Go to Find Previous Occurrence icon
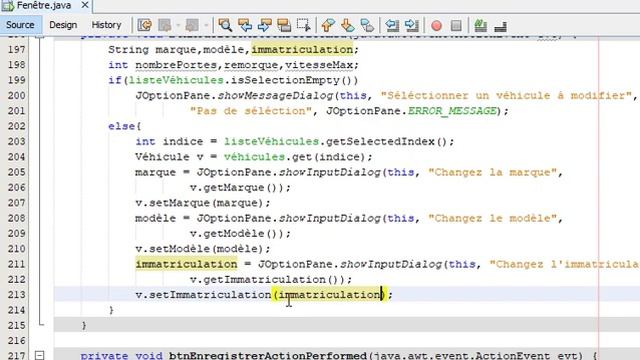 point(245,25)
